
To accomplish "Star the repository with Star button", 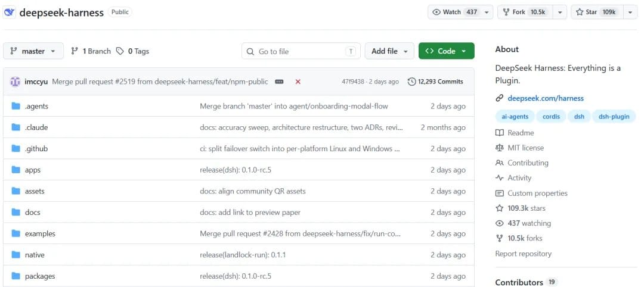I will [x=597, y=13].
